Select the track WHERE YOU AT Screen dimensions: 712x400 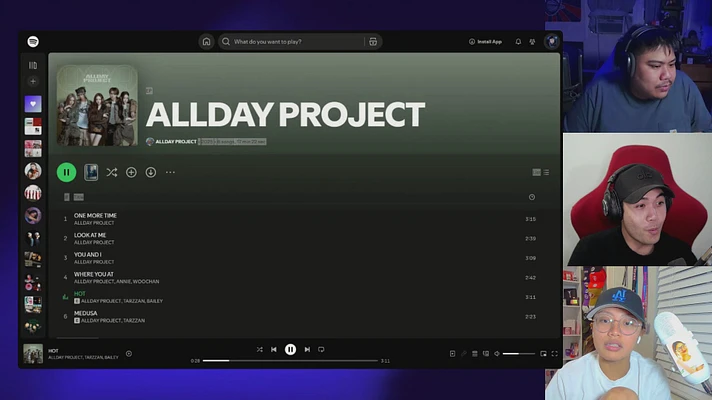coord(94,274)
